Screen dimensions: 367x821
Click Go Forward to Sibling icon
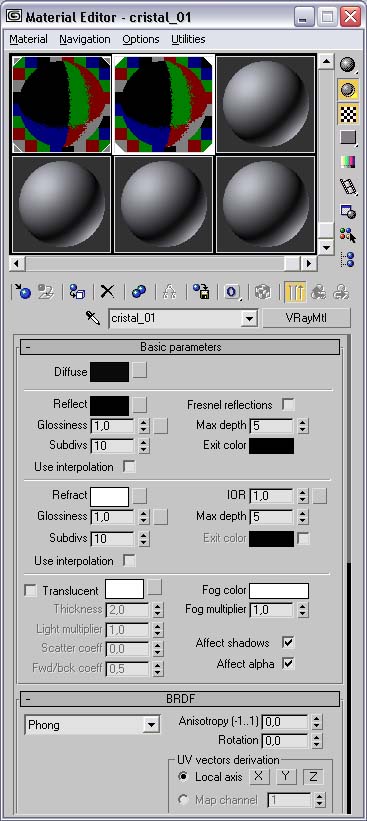click(x=341, y=292)
